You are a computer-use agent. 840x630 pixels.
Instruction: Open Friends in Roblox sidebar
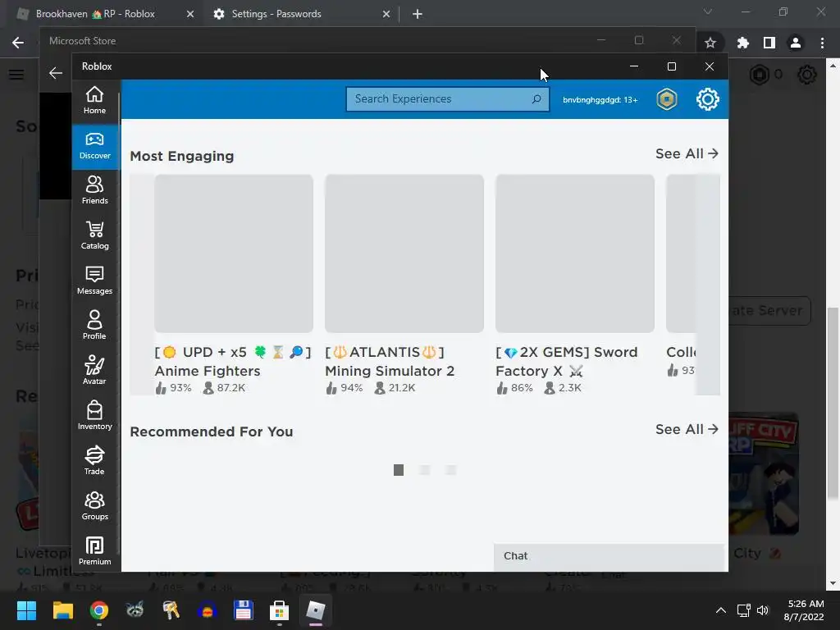coord(95,190)
